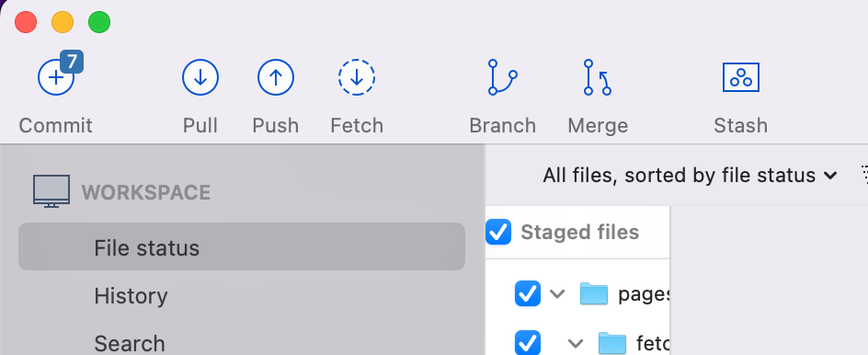
Task: Push commits with the Push icon
Action: pos(276,77)
